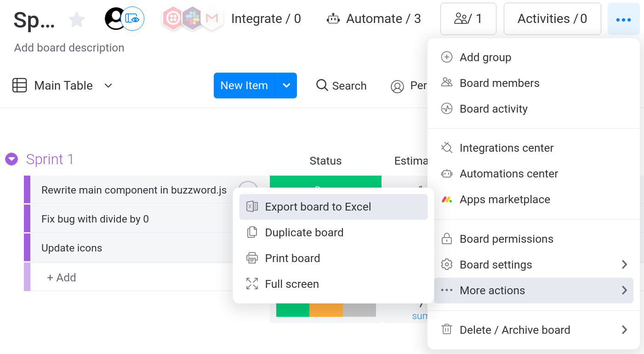Click the Print board printer icon
The width and height of the screenshot is (644, 354).
pos(252,258)
